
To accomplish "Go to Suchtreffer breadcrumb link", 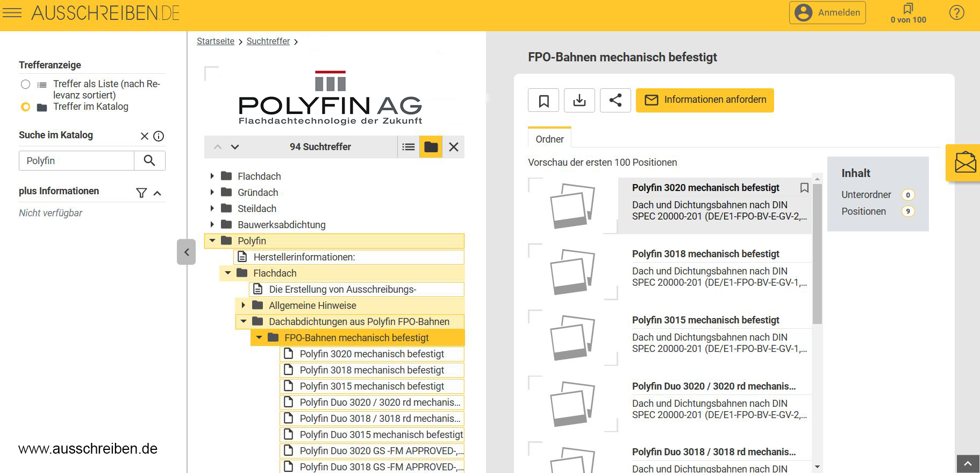I will pyautogui.click(x=268, y=41).
